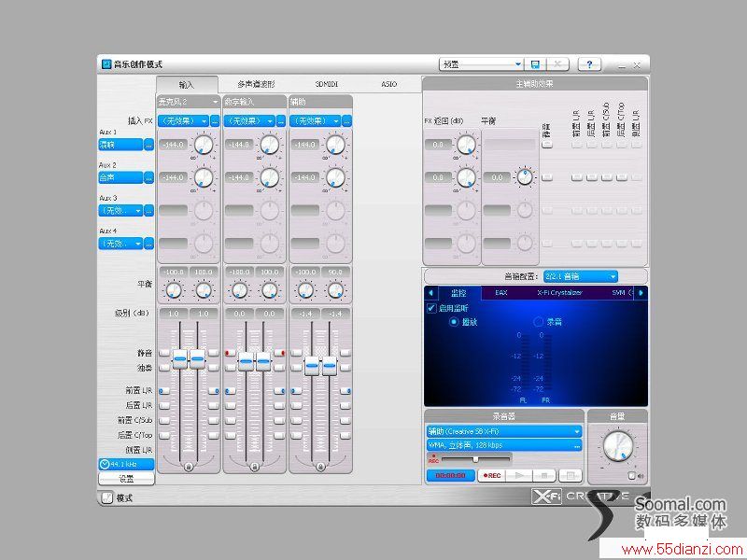Click the Aux 1 send knob on 麦克风 2
Viewport: 747px width, 560px height.
click(x=204, y=145)
